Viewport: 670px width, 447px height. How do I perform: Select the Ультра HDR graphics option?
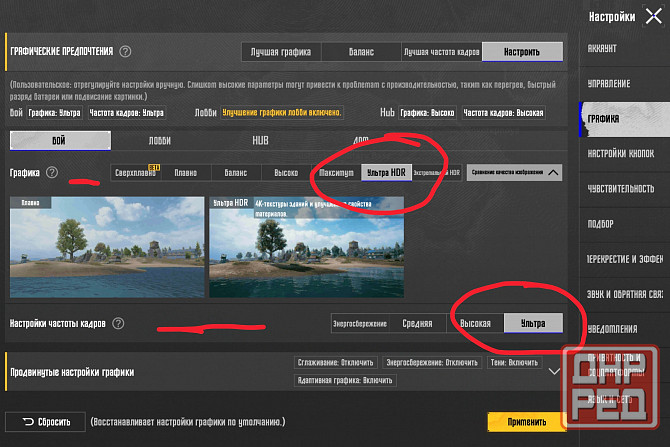(x=386, y=172)
